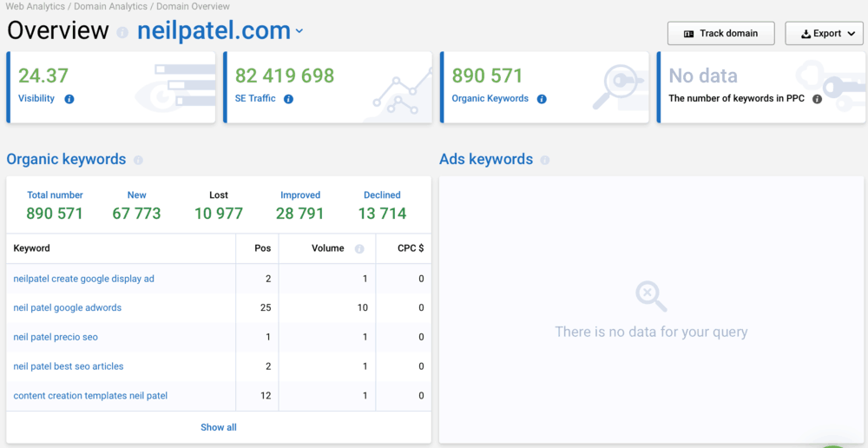This screenshot has height=448, width=868.
Task: Click info icon next to Ads keywords heading
Action: (545, 160)
